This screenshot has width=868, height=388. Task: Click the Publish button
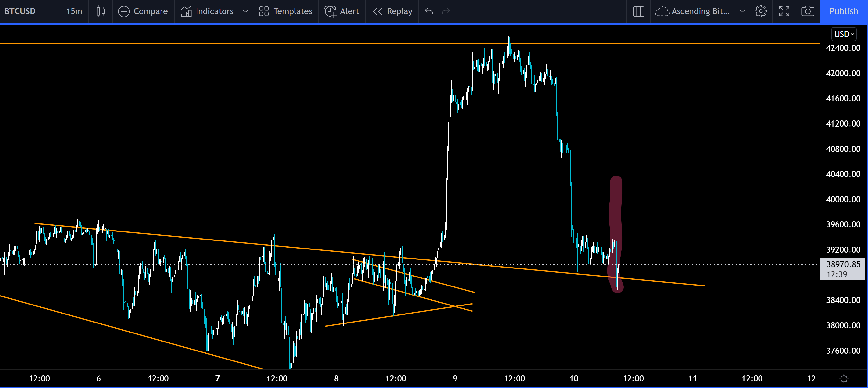pos(843,11)
